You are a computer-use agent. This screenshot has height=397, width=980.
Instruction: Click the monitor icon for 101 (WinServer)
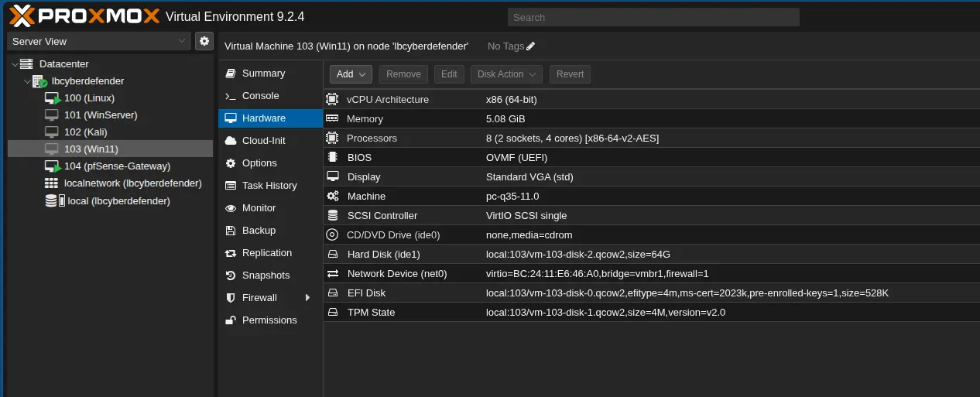click(52, 115)
